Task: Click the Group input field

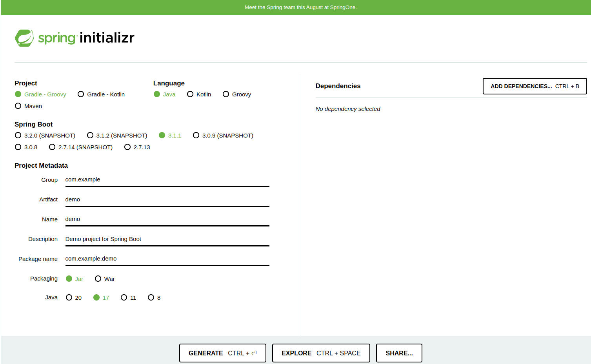Action: tap(167, 180)
